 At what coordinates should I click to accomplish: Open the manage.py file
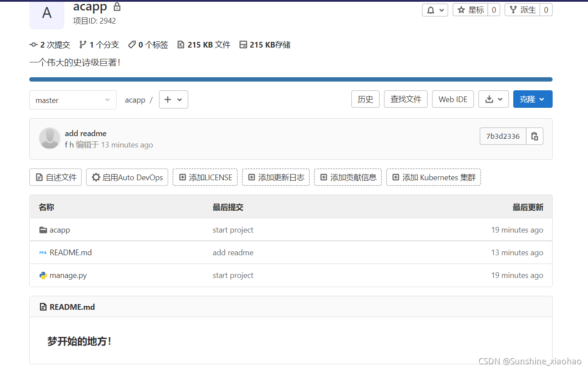pyautogui.click(x=68, y=275)
